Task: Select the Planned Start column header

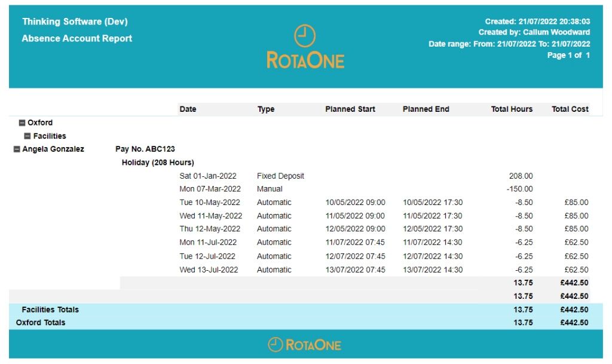Action: coord(350,109)
